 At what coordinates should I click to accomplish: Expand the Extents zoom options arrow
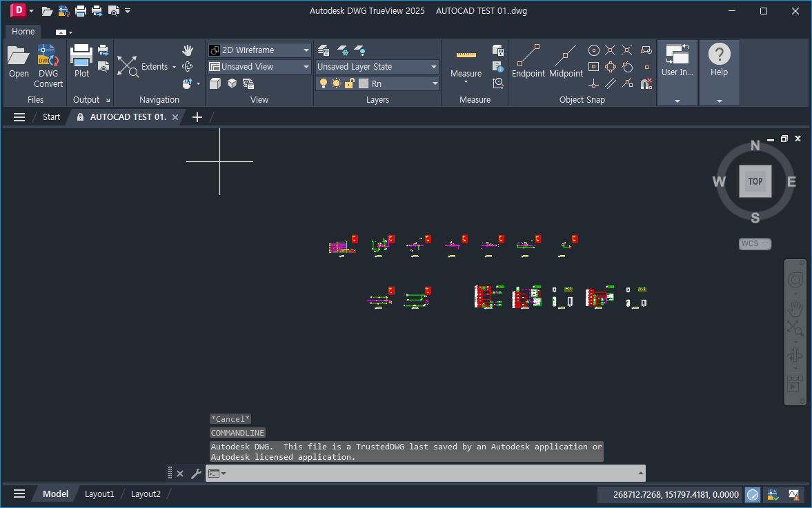[x=174, y=67]
